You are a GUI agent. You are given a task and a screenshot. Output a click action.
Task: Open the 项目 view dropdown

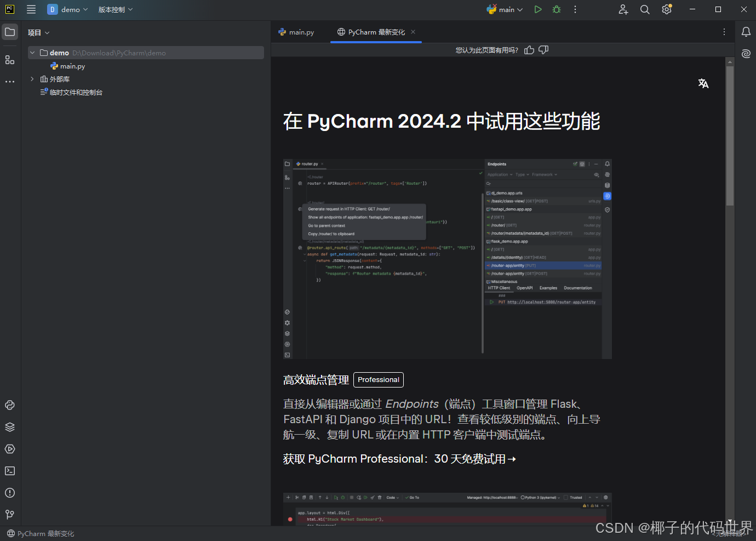(x=38, y=33)
